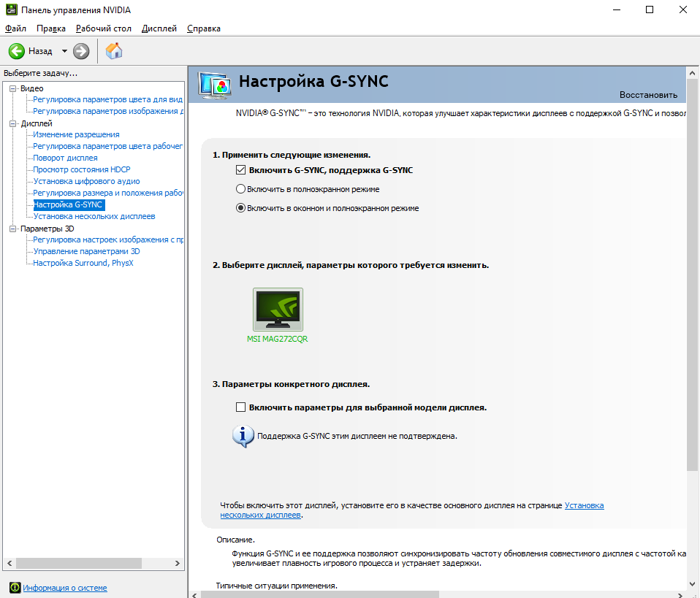Open Регулировка настроек изображения с просмотром

pos(108,239)
